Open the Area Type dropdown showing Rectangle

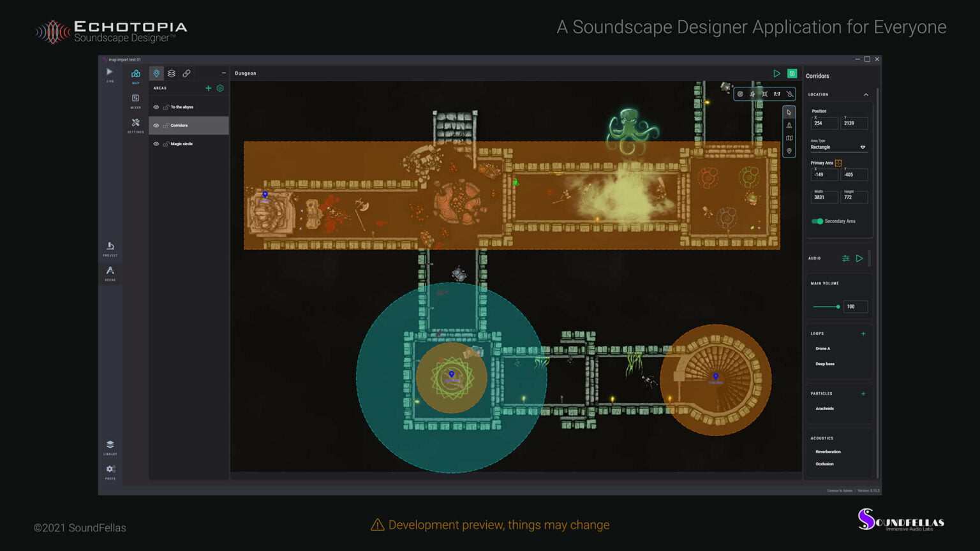pos(838,147)
